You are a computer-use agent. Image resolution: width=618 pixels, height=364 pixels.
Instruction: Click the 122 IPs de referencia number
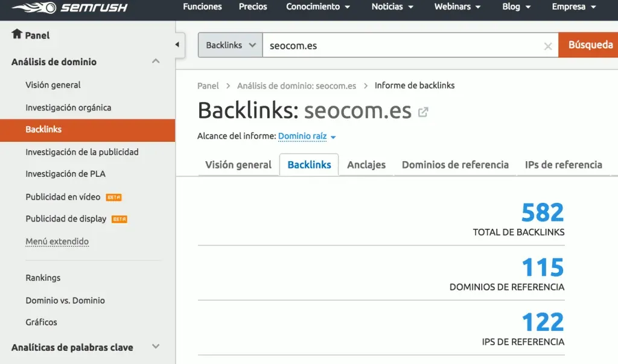543,322
